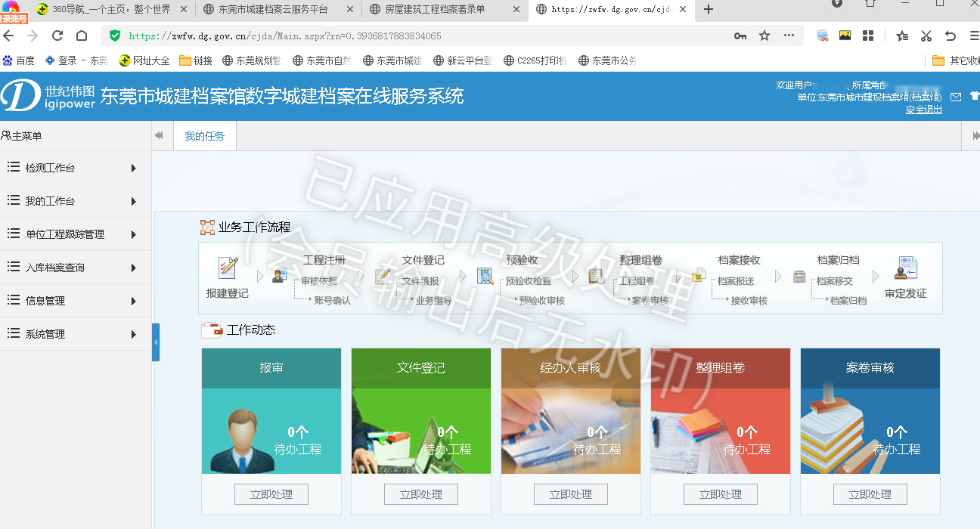Click 立即处理 under 整理组卷 card

click(x=721, y=494)
